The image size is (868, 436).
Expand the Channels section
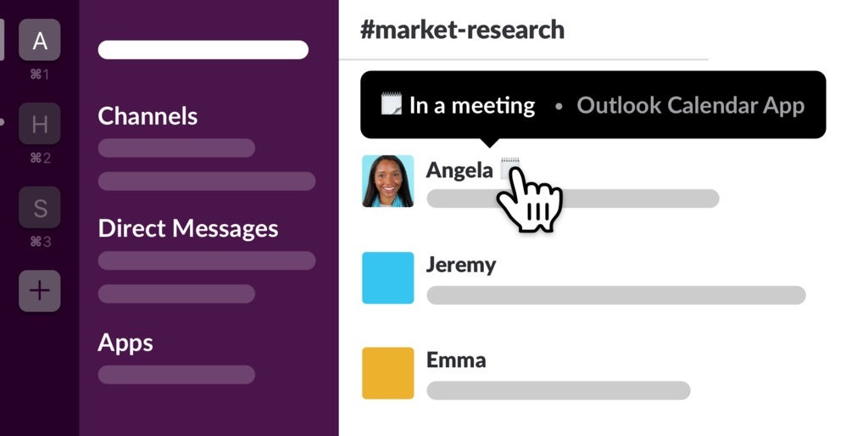pyautogui.click(x=147, y=116)
